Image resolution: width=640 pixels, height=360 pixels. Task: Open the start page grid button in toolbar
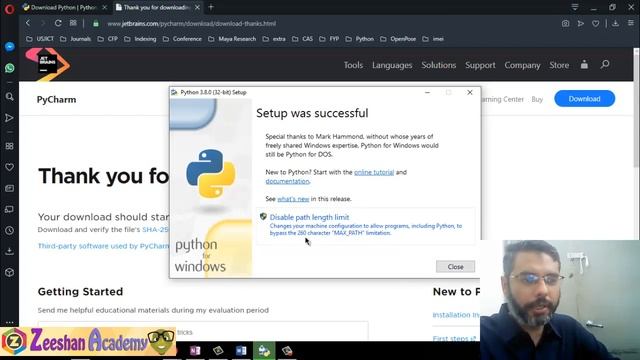pyautogui.click(x=73, y=23)
